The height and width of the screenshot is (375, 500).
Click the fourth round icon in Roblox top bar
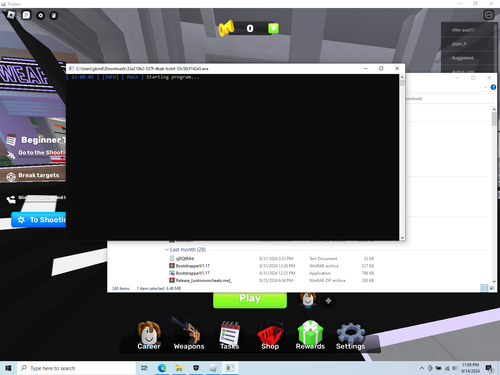click(54, 15)
